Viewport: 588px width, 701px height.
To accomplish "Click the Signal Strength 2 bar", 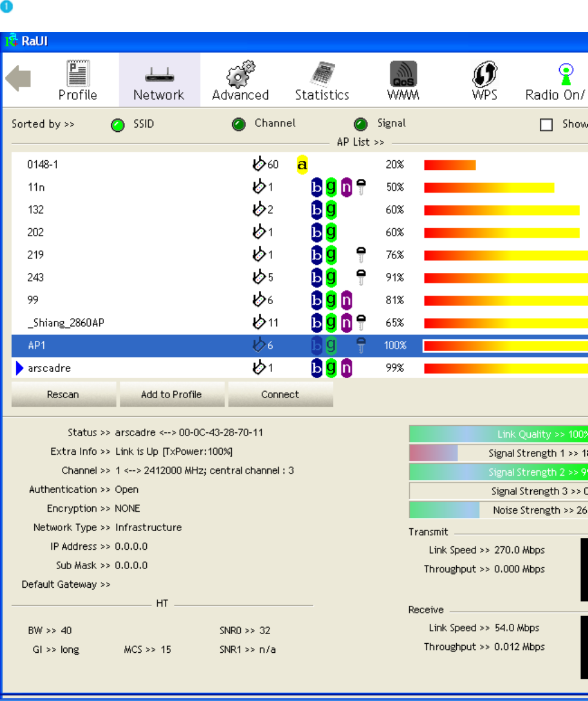I will [499, 472].
